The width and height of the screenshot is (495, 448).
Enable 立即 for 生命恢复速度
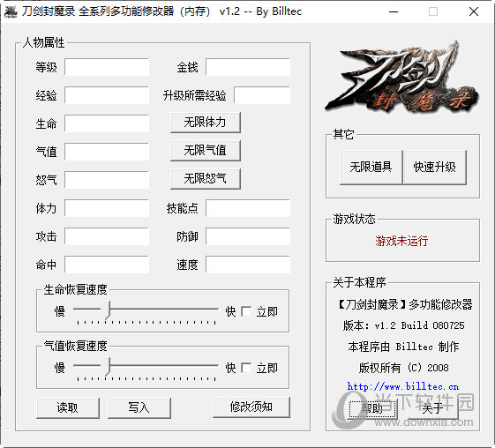[x=246, y=311]
